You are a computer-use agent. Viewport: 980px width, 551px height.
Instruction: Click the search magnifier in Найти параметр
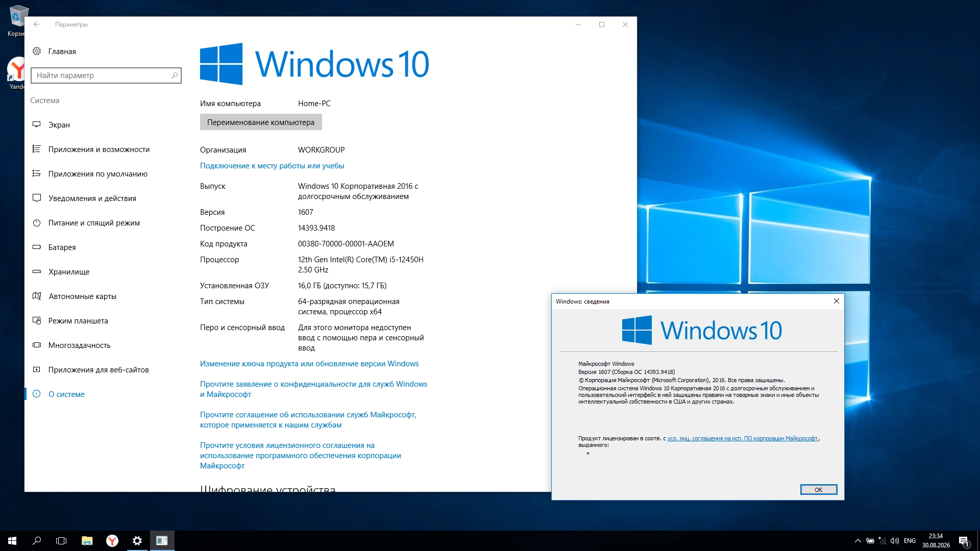175,76
